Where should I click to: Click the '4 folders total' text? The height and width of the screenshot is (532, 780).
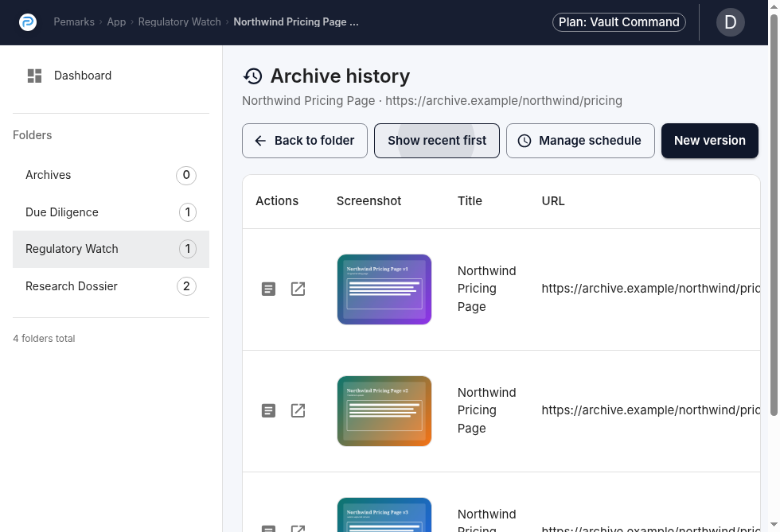tap(44, 339)
